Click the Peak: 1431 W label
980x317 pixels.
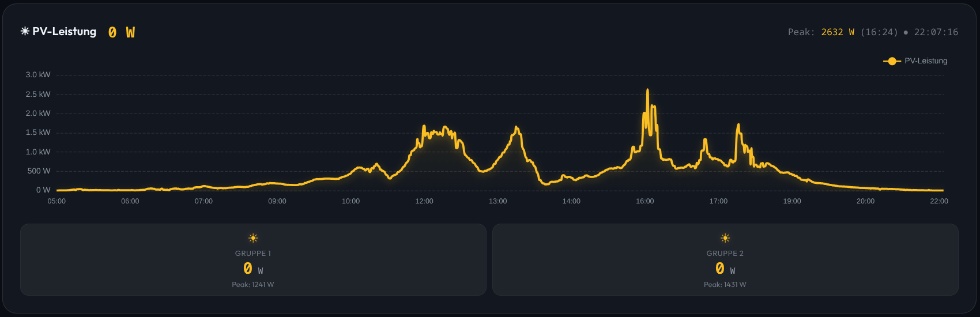(725, 285)
